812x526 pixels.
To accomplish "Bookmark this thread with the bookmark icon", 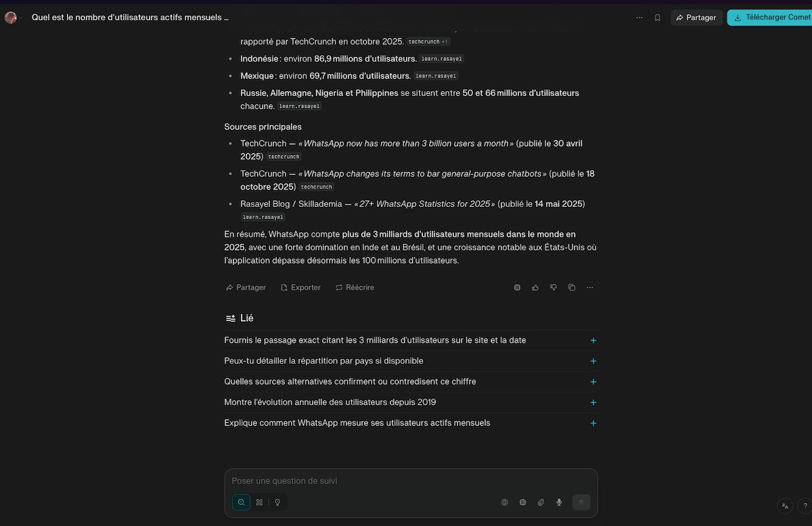I will click(657, 18).
